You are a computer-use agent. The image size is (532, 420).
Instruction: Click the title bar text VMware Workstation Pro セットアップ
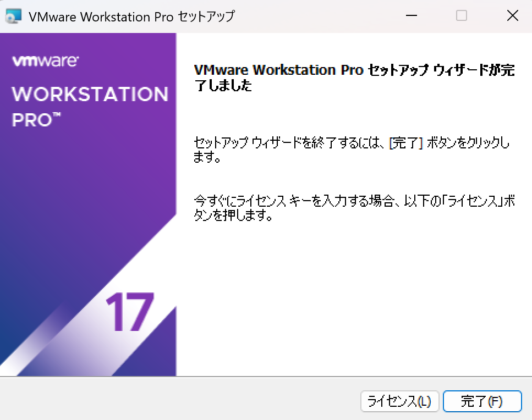point(131,16)
